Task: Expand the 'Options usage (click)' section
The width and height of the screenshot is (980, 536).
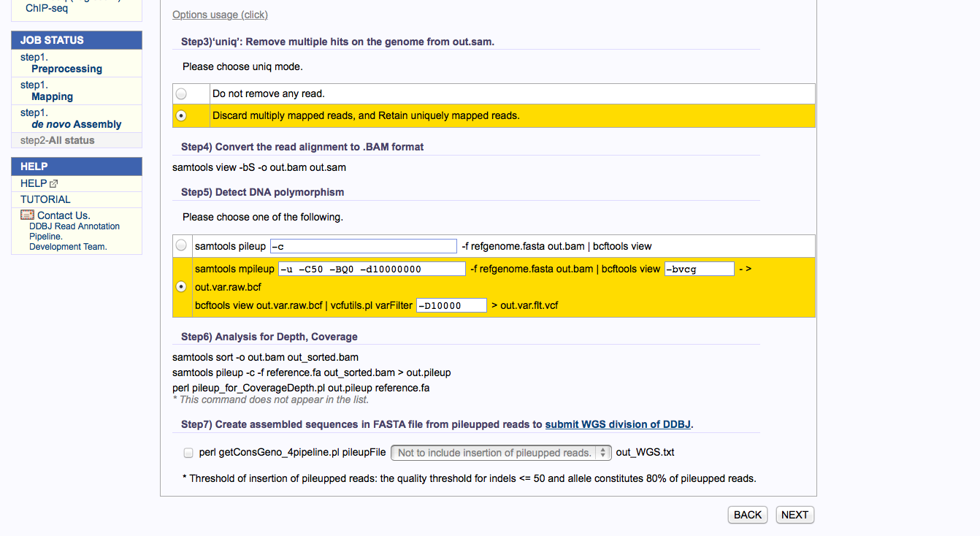Action: [220, 15]
